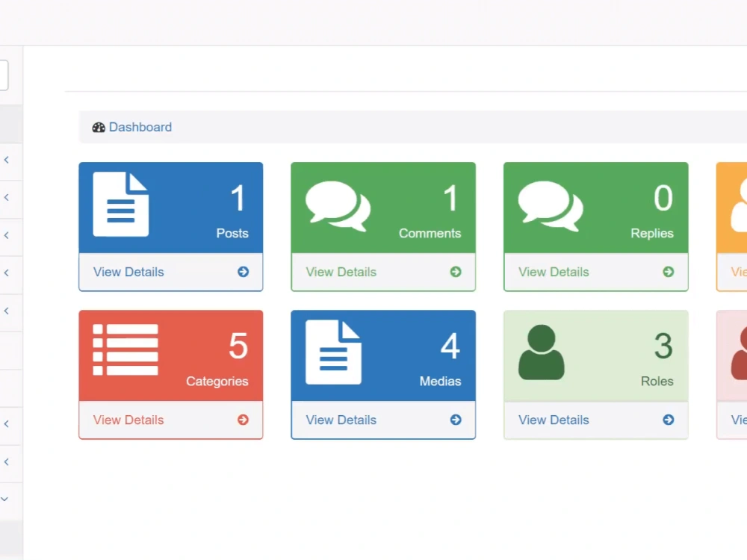Click the arrow circle icon under Replies

click(x=668, y=272)
